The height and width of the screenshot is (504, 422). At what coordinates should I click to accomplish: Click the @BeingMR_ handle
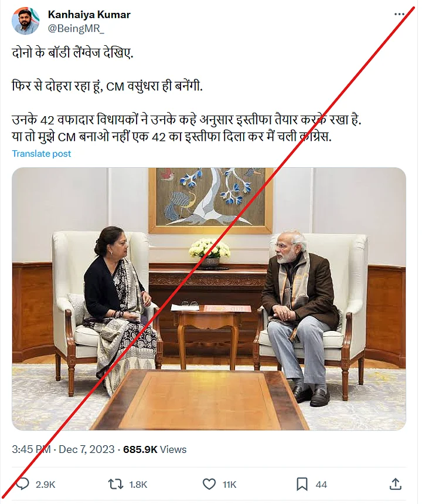tap(76, 29)
